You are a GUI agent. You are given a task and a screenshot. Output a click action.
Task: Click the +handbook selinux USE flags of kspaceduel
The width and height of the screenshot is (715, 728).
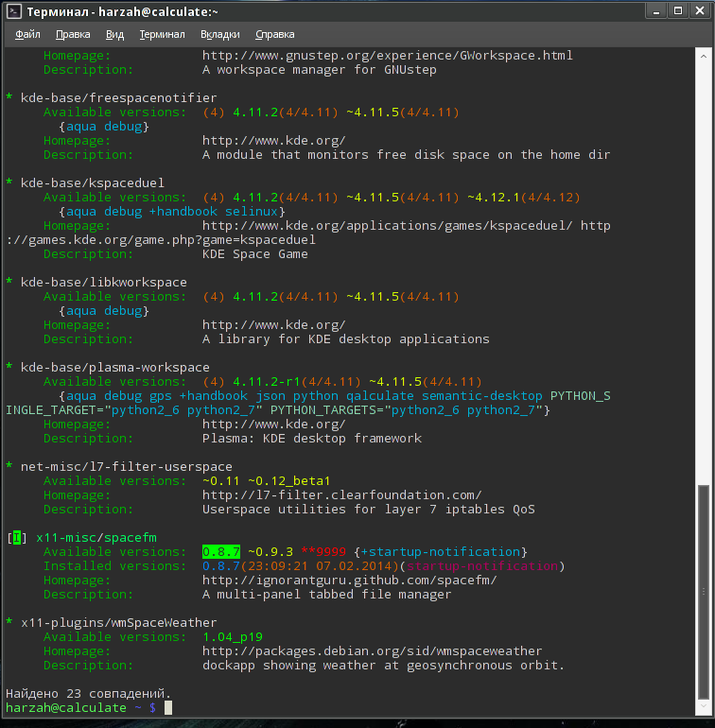point(213,212)
